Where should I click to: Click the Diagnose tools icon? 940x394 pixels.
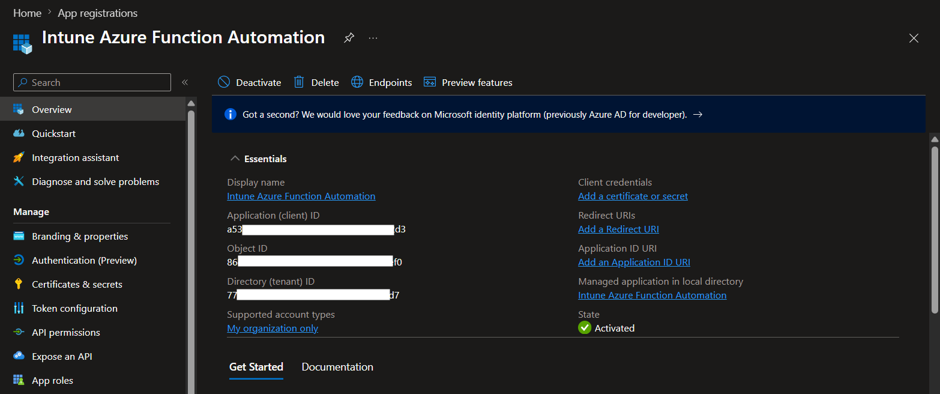19,181
